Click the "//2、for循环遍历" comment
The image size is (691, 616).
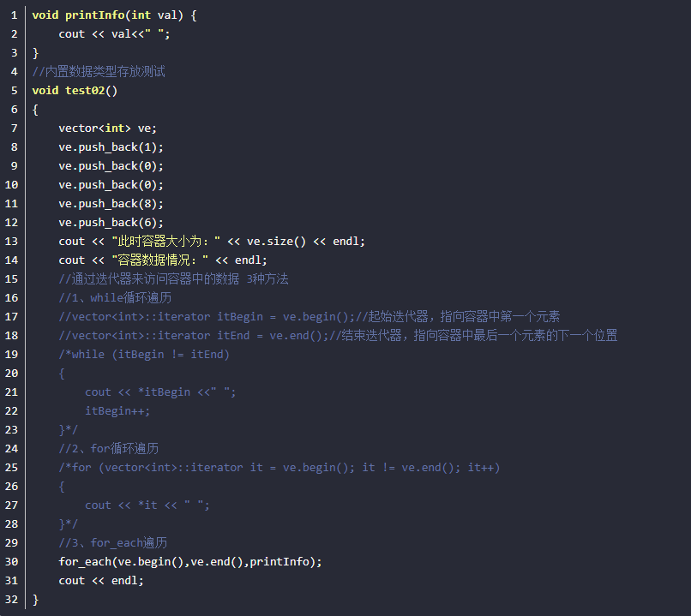109,449
